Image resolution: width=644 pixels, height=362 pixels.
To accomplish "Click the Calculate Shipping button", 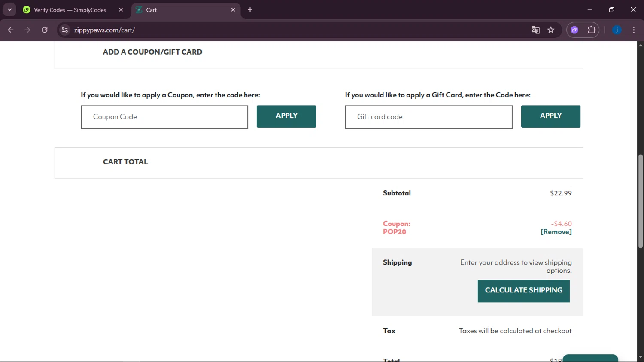I will coord(523,291).
